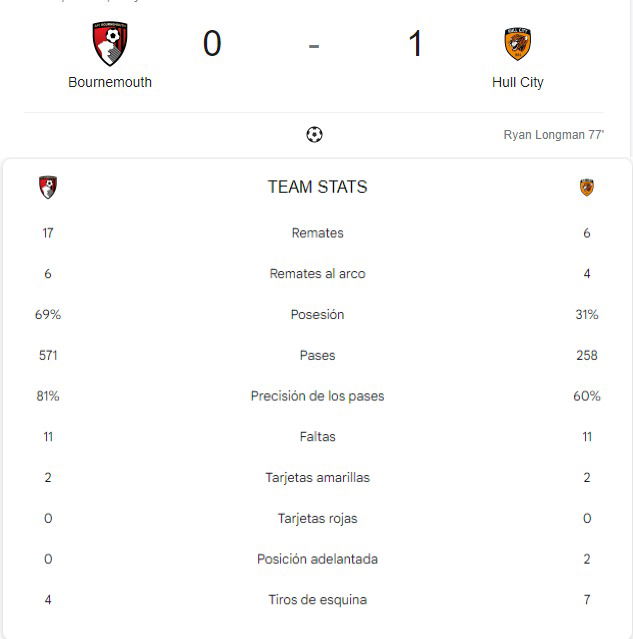
Task: Click the Tarjetas rojas label
Action: [318, 518]
